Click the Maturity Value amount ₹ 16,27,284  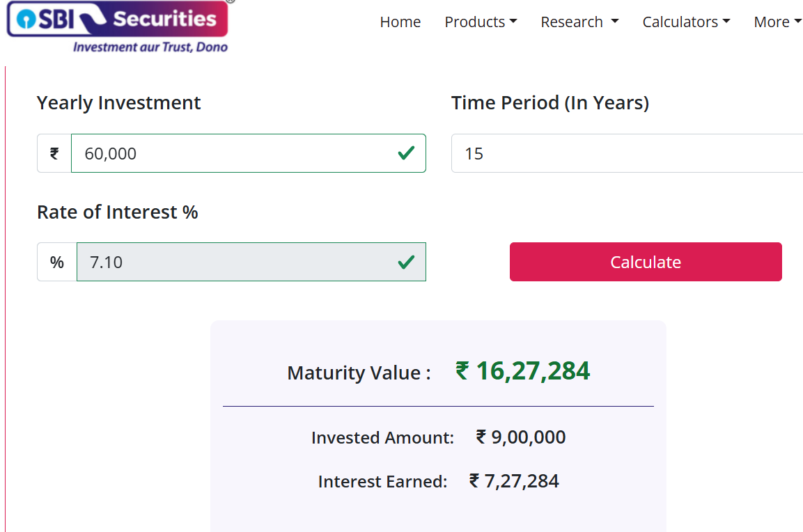522,371
